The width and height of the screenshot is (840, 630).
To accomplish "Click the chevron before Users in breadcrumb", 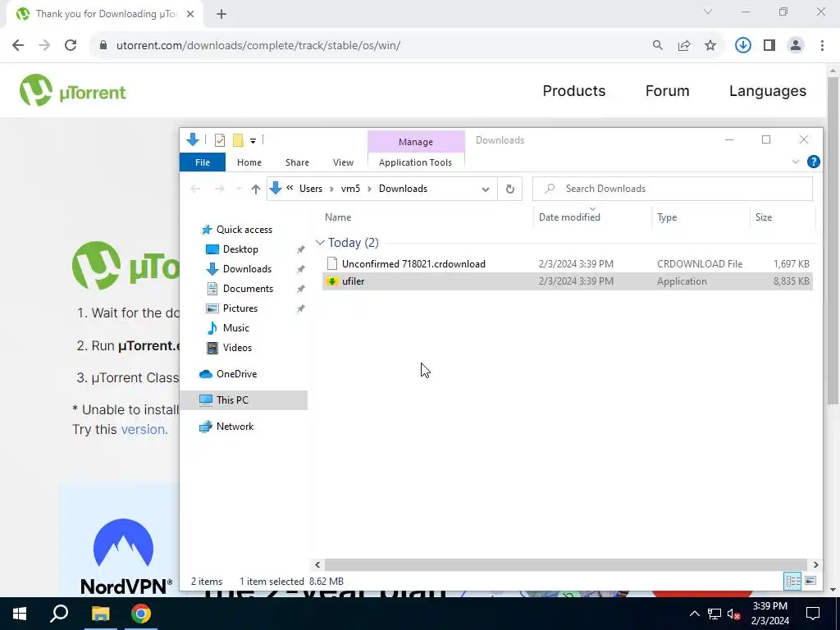I will [x=290, y=188].
